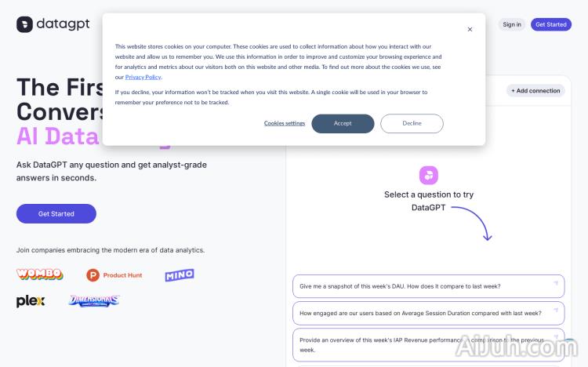588x367 pixels.
Task: Click the Plex logo
Action: point(31,301)
